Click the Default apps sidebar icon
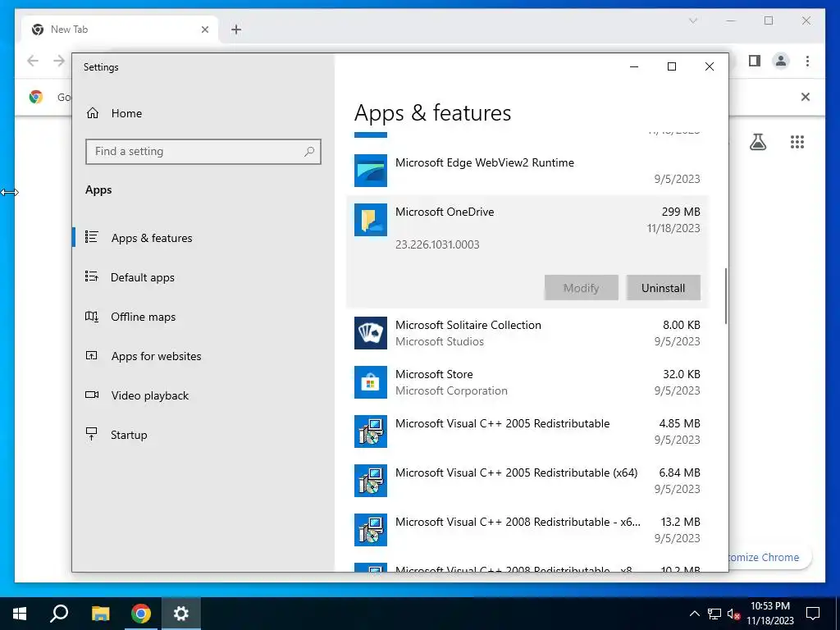The height and width of the screenshot is (630, 840). [x=92, y=276]
